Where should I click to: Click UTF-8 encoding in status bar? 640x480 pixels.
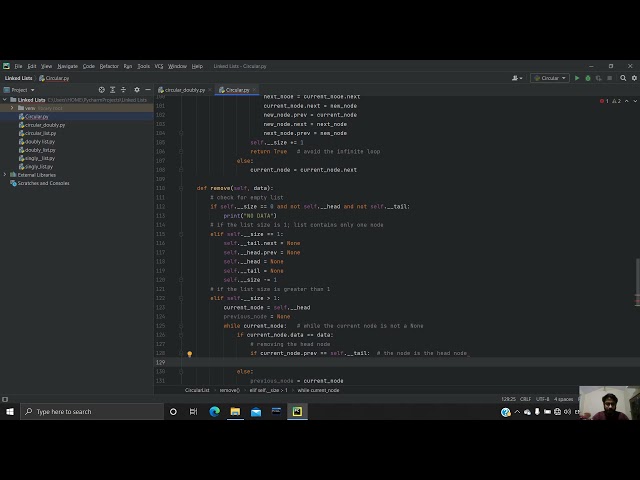click(542, 399)
